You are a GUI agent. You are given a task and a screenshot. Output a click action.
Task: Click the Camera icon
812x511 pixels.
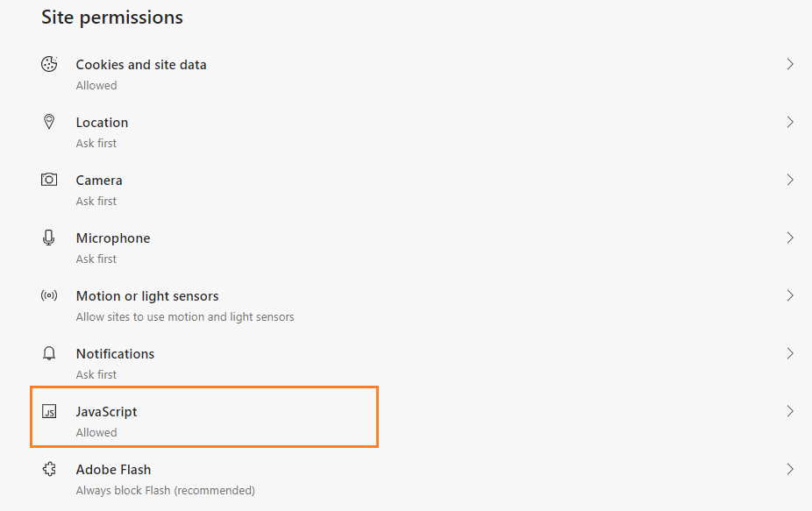49,180
